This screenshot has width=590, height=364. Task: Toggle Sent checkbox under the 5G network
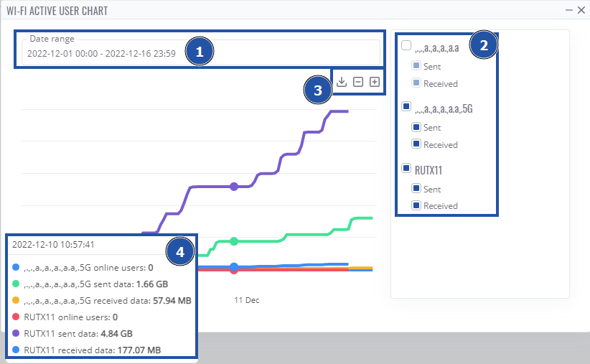tap(416, 128)
